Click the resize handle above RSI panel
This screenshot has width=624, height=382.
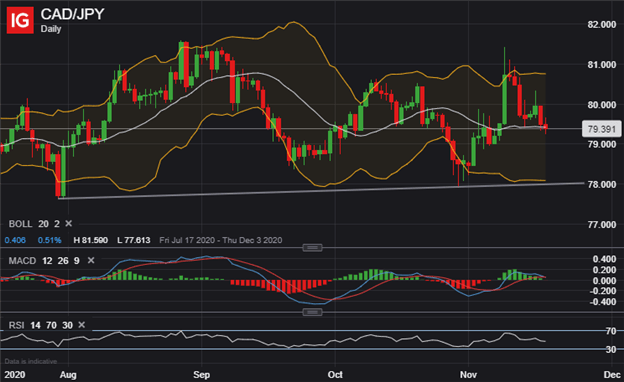[x=312, y=312]
